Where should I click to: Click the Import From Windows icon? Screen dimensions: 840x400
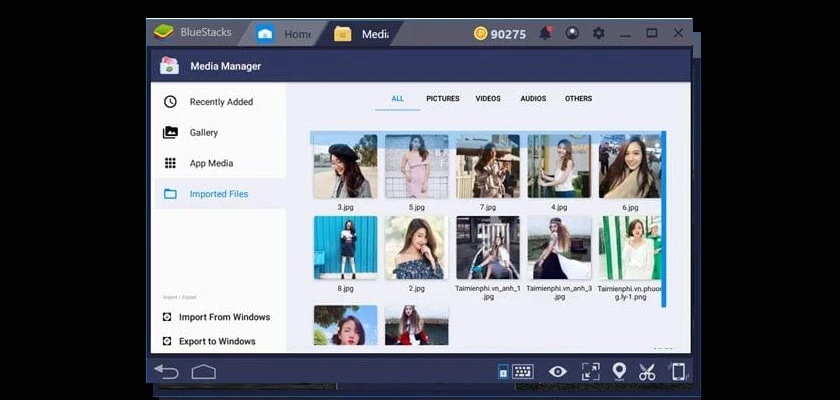click(x=167, y=317)
